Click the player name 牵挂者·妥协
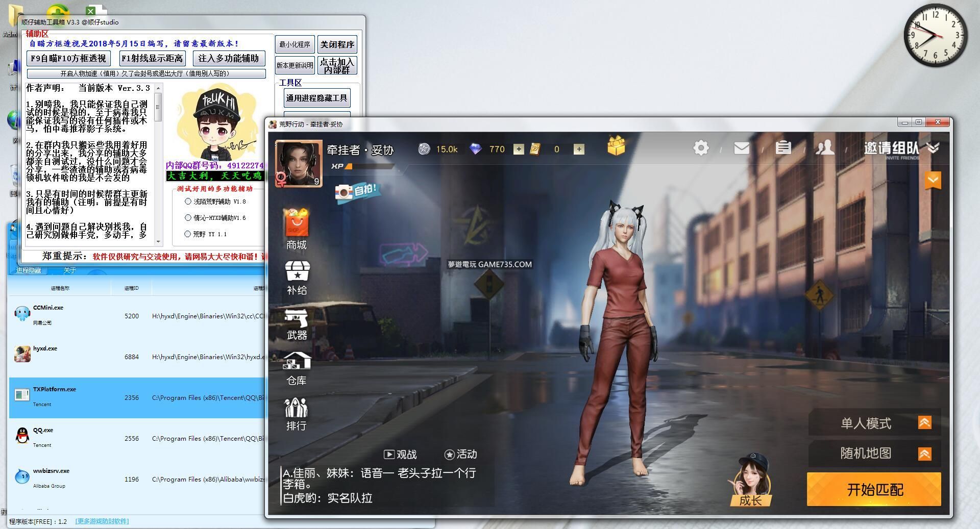The width and height of the screenshot is (980, 529). pos(360,150)
